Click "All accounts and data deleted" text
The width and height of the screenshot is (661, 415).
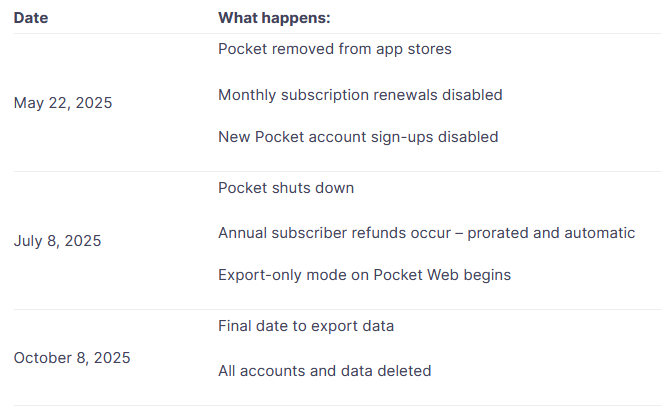point(324,371)
